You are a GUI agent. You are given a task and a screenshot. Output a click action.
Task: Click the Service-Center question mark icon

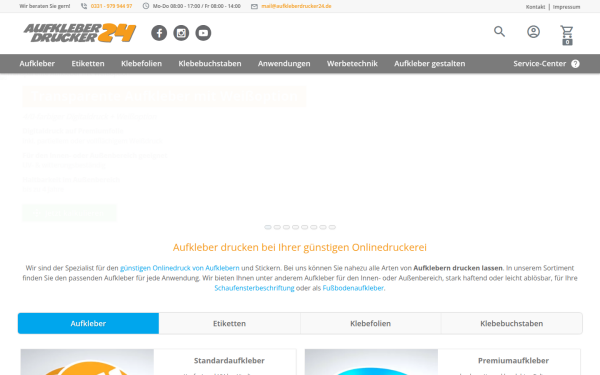575,64
